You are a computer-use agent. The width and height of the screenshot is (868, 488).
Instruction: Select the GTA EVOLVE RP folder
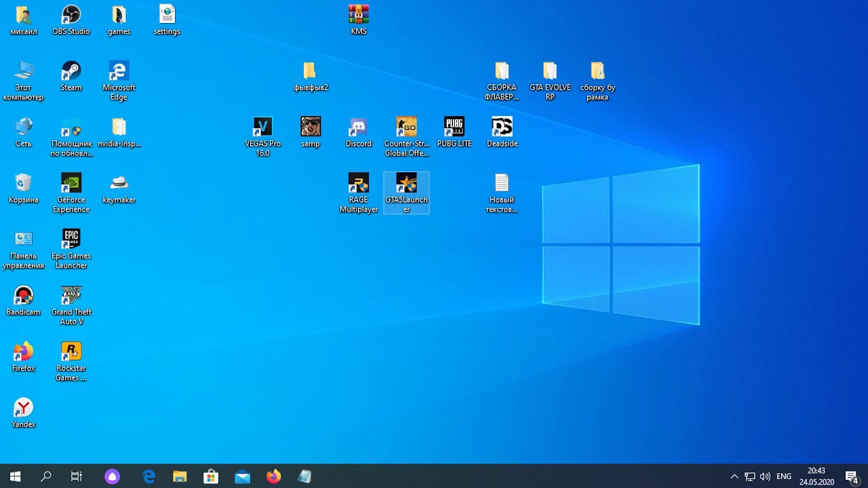tap(550, 81)
